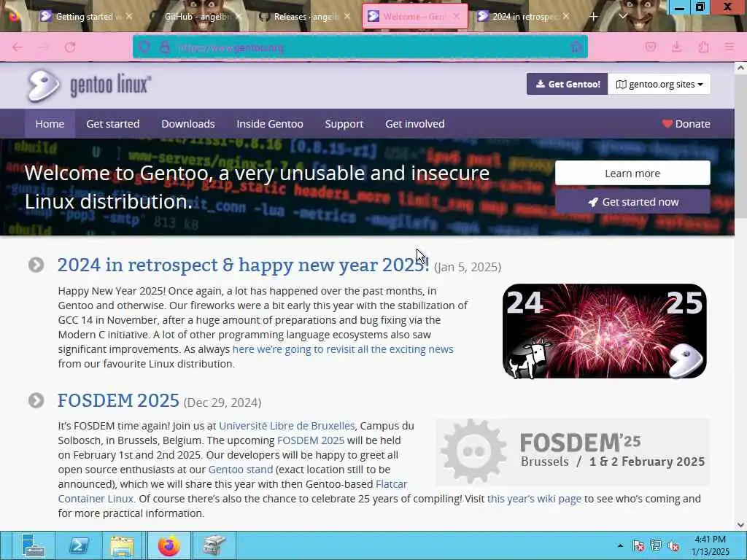The height and width of the screenshot is (560, 747).
Task: Click the scrollbar up arrow
Action: 741,68
